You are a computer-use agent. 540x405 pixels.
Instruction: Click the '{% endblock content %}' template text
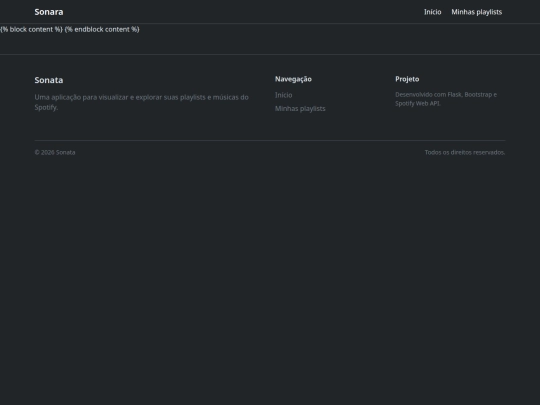[x=102, y=29]
